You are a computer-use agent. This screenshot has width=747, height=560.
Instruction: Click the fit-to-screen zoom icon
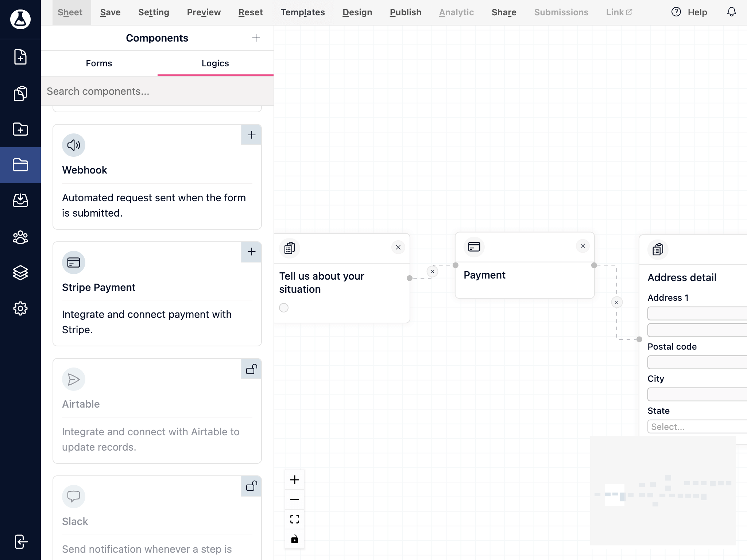[x=295, y=519]
